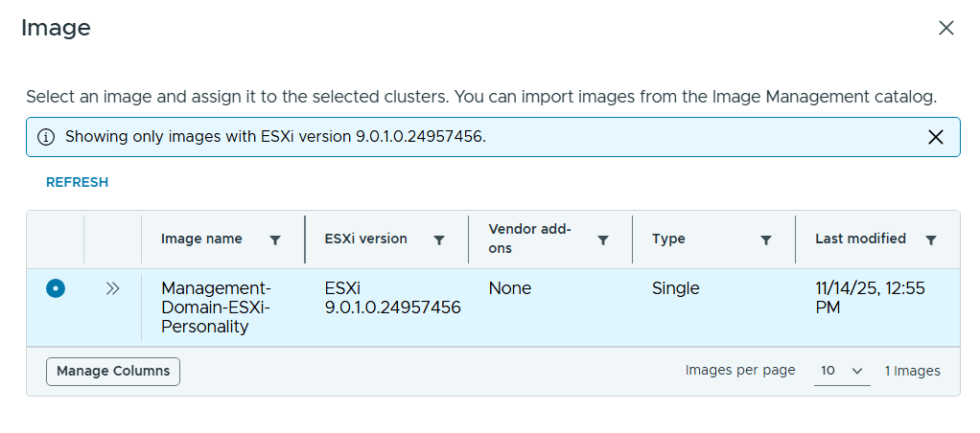Viewport: 980px width, 433px height.
Task: Select the Management-Domain-ESXi-Personality radio button
Action: tap(56, 288)
